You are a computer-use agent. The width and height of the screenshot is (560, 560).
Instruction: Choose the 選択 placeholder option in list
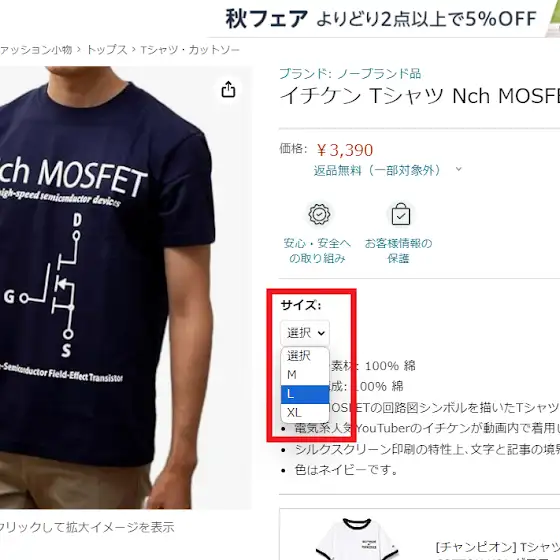click(x=305, y=356)
